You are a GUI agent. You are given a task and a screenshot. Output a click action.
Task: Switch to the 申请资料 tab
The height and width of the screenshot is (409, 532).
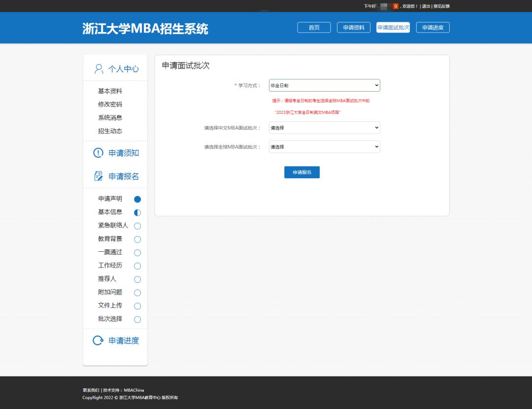coord(353,28)
